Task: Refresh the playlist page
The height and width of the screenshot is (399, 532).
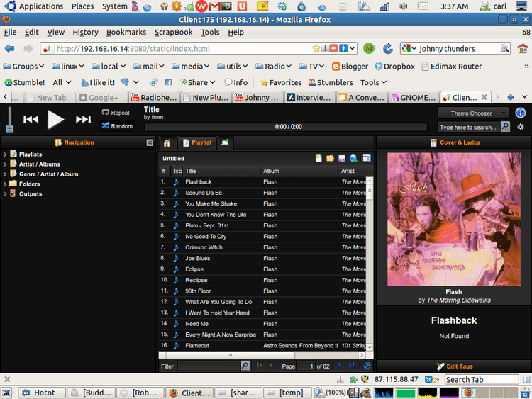Action: (367, 366)
